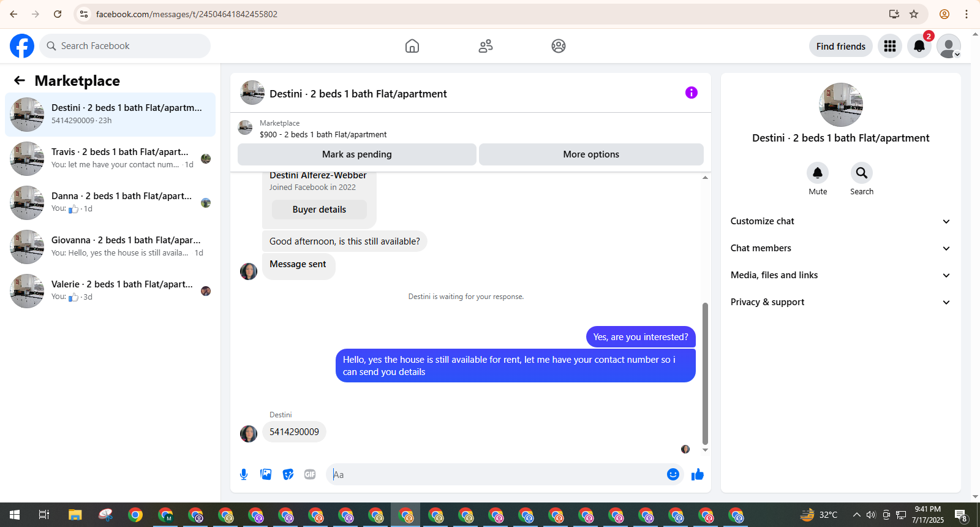Open the Travis conversation
This screenshot has height=527, width=980.
110,159
